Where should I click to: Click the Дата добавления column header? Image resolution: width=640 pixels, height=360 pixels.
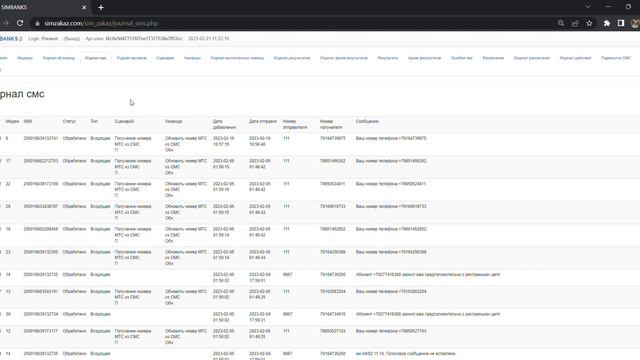(224, 124)
